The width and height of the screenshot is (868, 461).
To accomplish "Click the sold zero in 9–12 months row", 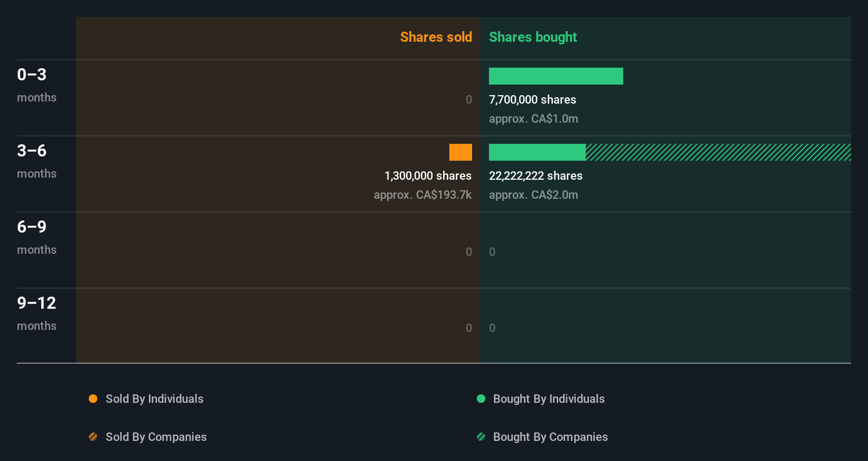I will tap(469, 328).
